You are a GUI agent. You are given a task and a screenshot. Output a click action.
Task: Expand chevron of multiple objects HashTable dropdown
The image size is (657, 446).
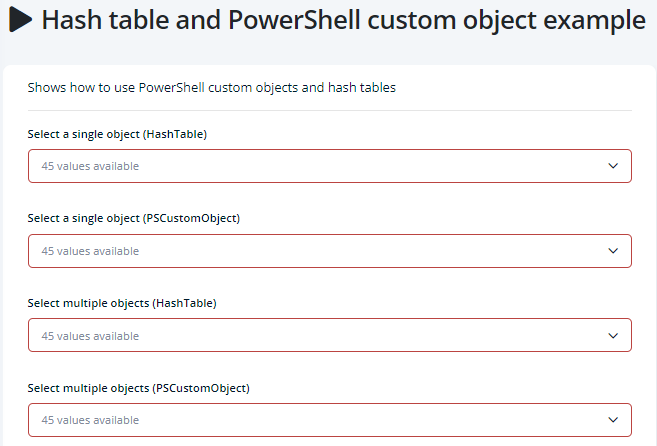(613, 336)
